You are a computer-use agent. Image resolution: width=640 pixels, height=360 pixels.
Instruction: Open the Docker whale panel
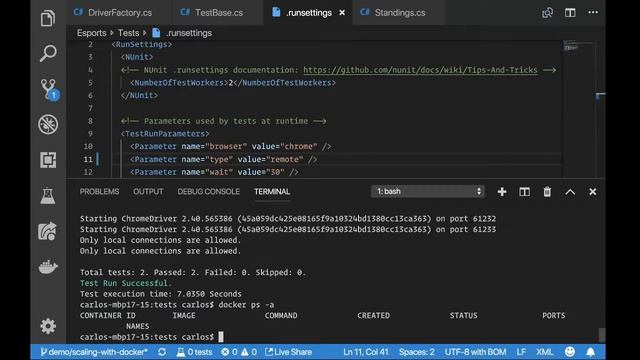coord(48,267)
